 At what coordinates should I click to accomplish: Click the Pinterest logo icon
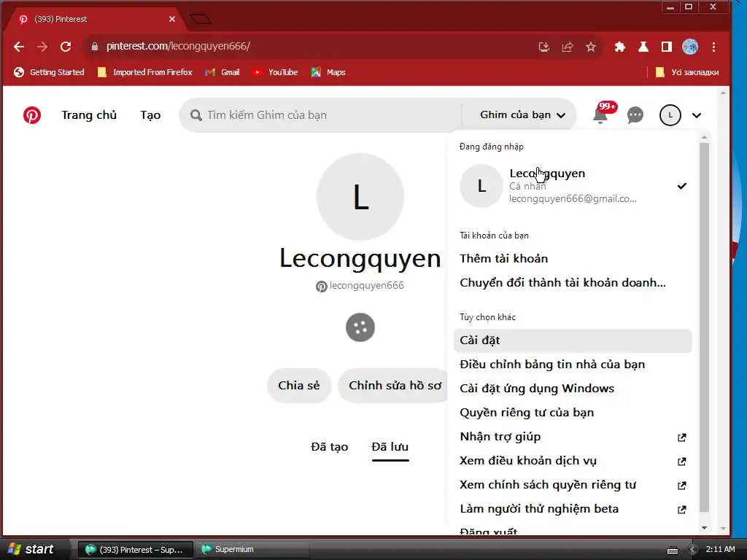(x=32, y=115)
